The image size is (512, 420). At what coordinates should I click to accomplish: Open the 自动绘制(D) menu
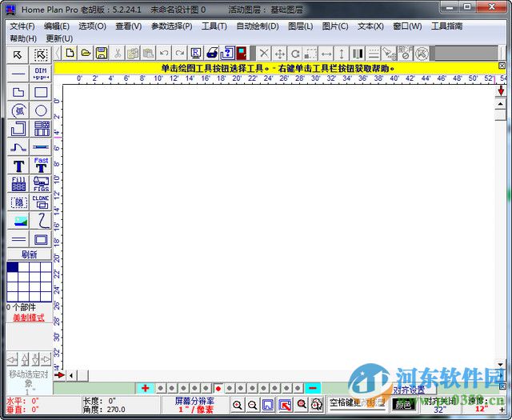[x=258, y=26]
